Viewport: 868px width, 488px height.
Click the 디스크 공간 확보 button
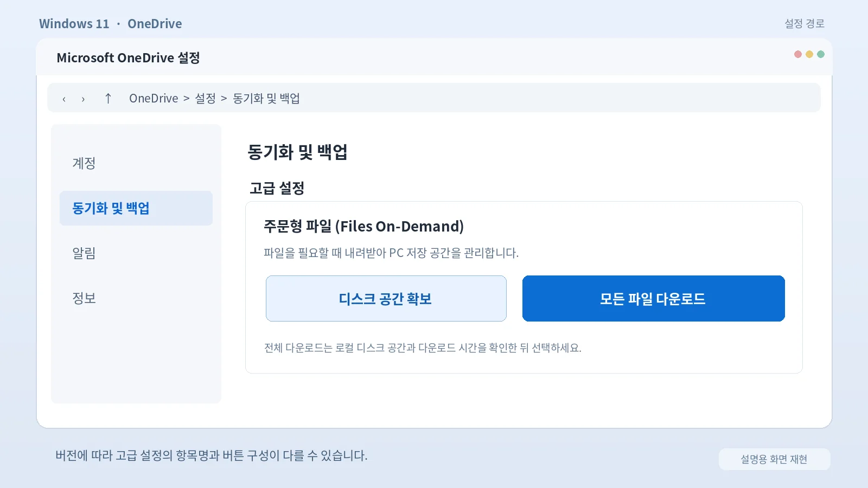coord(386,299)
